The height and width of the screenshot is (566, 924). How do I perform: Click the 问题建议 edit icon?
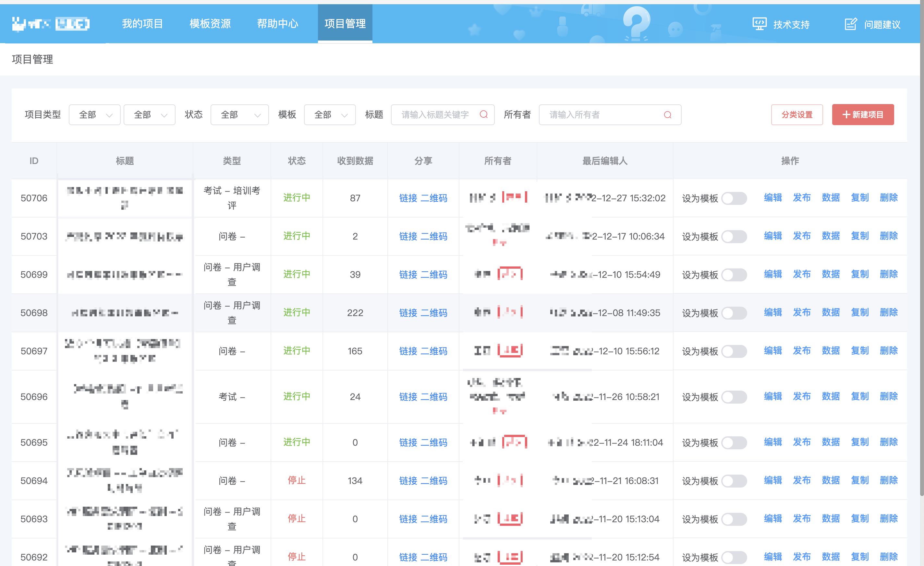tap(850, 24)
